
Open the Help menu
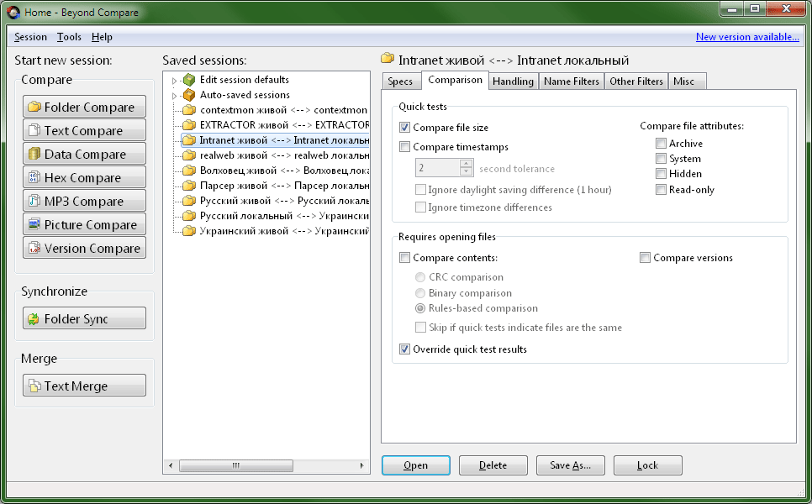coord(102,37)
